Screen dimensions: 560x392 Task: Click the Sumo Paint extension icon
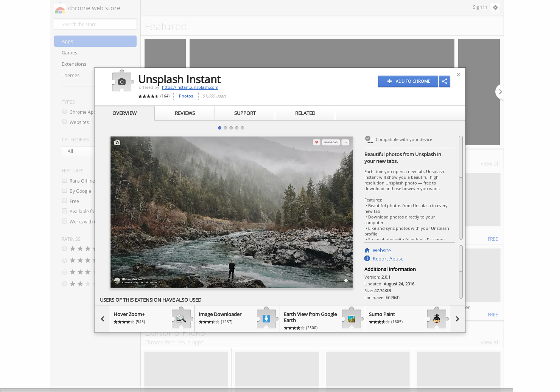[x=437, y=319]
